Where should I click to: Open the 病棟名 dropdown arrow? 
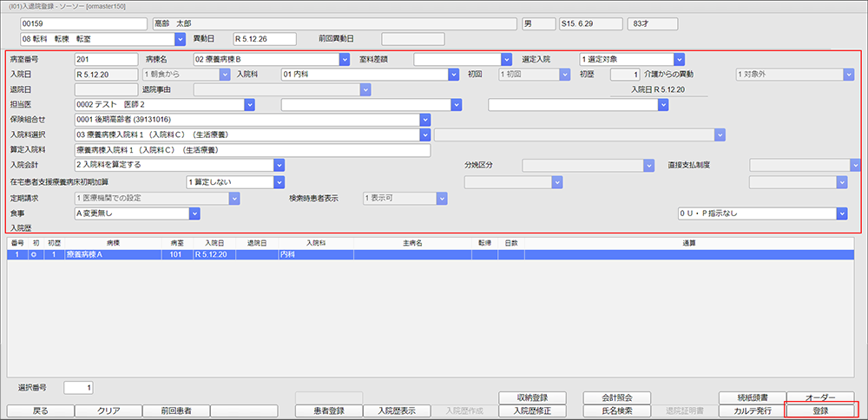pos(344,60)
